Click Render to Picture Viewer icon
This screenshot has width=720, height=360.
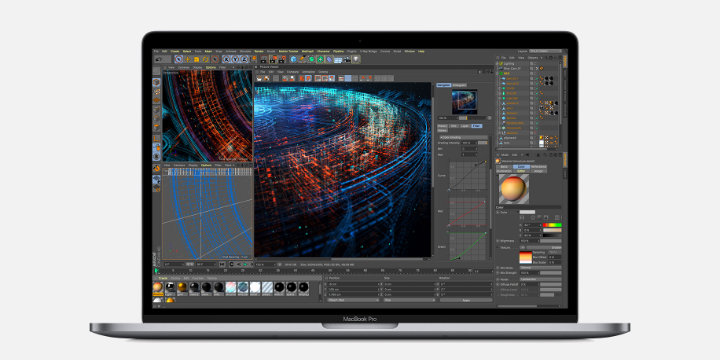274,59
